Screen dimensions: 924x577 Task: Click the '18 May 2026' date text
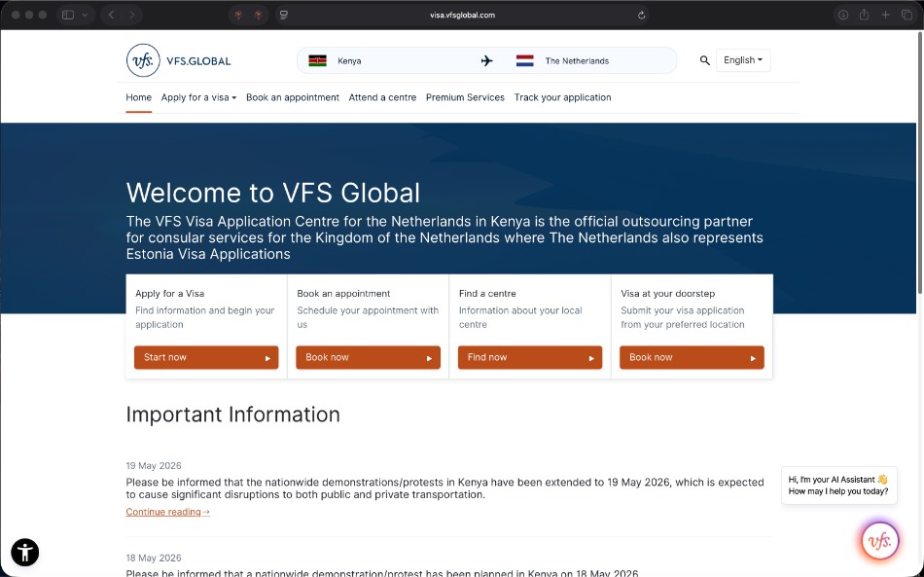tap(154, 558)
